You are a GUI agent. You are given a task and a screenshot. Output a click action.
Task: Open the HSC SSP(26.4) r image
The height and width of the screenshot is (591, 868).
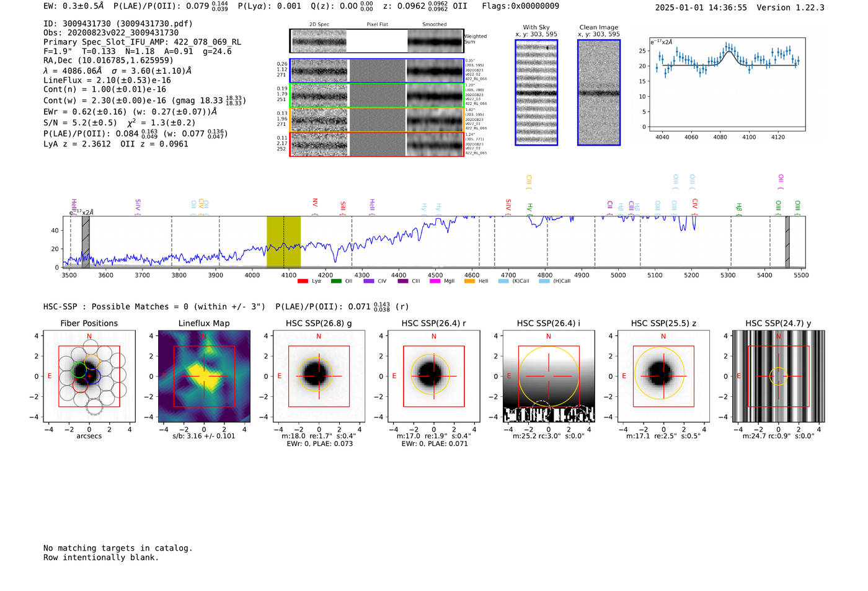click(434, 376)
